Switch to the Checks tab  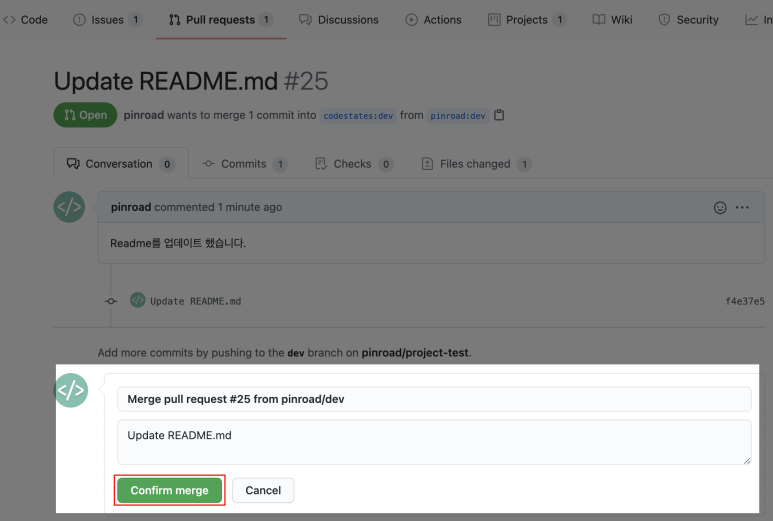pos(353,164)
